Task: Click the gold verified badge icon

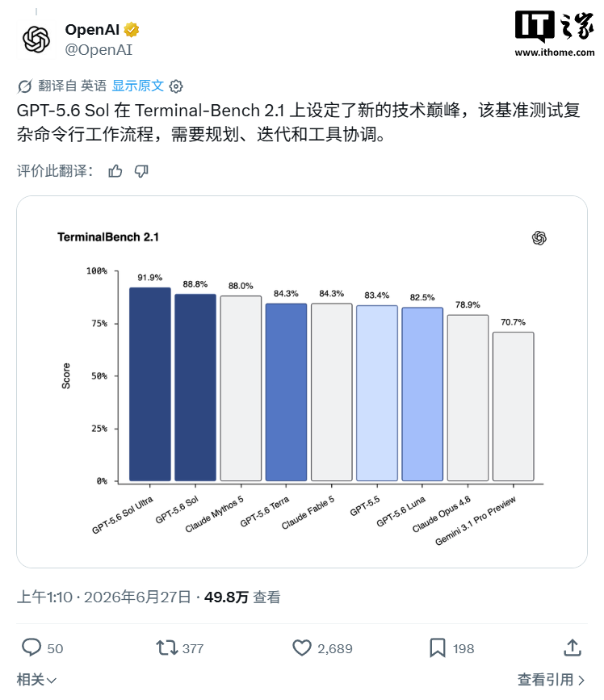Action: coord(132,29)
